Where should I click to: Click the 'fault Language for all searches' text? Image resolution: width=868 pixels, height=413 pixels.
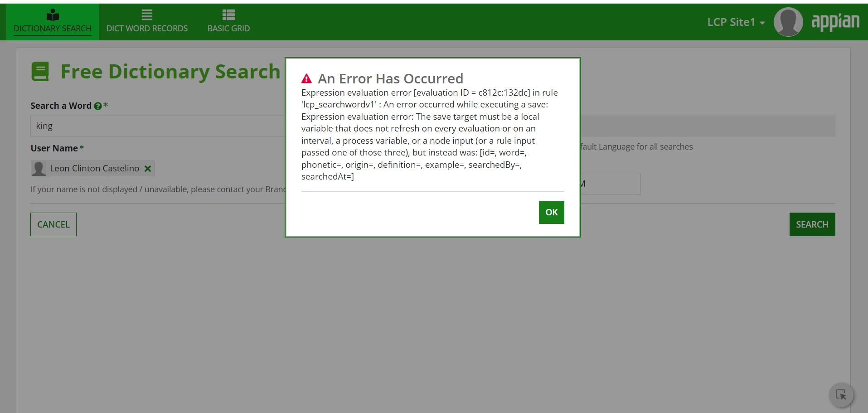click(637, 146)
